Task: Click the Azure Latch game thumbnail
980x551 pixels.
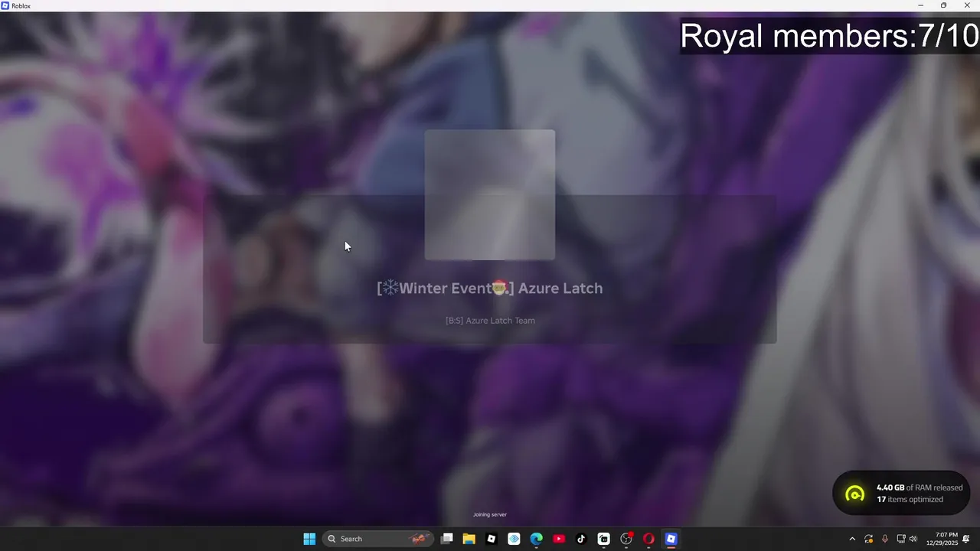Action: (x=490, y=195)
